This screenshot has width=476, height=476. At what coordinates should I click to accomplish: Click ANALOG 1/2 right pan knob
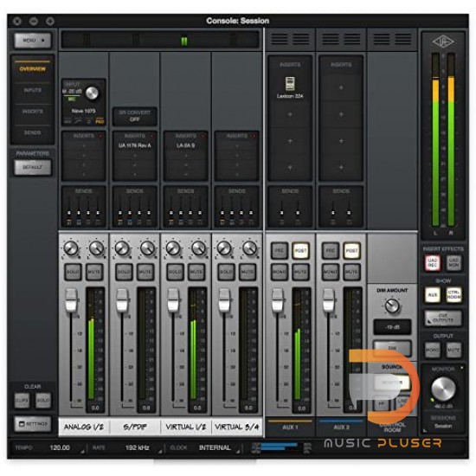96,248
